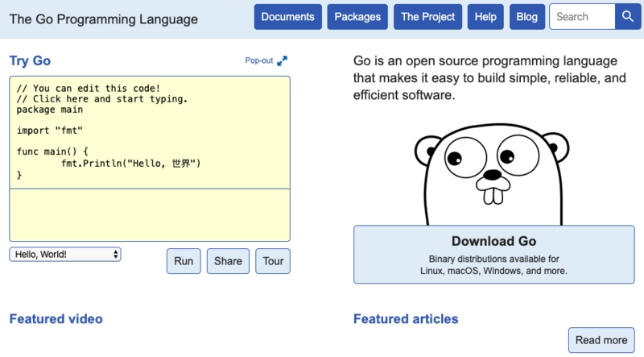Open the Blog menu item
The image size is (644, 357).
pos(527,17)
